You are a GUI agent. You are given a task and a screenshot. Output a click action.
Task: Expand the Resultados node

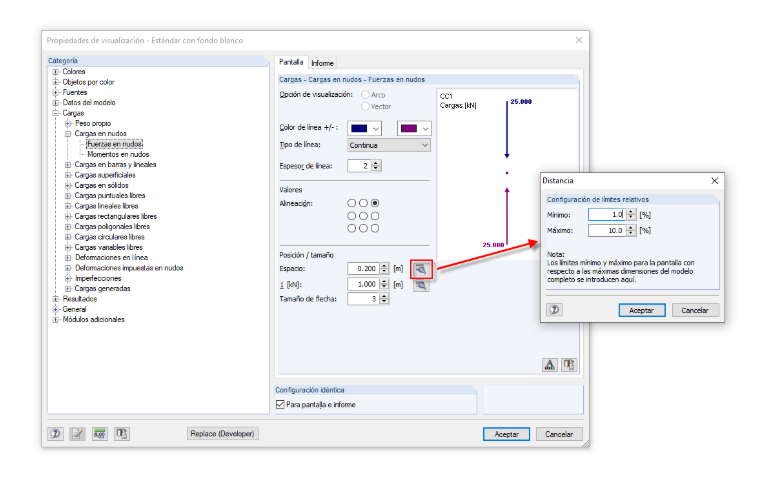coord(56,299)
